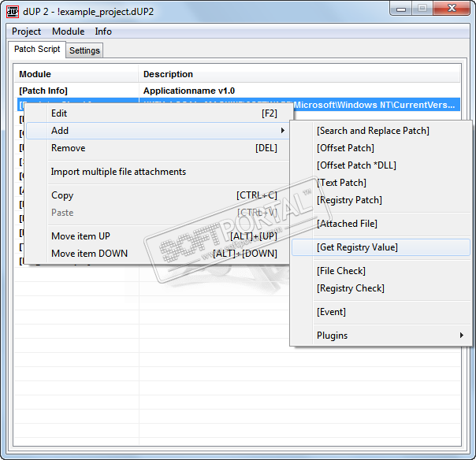Open the Info menu
Image resolution: width=476 pixels, height=460 pixels.
tap(103, 32)
